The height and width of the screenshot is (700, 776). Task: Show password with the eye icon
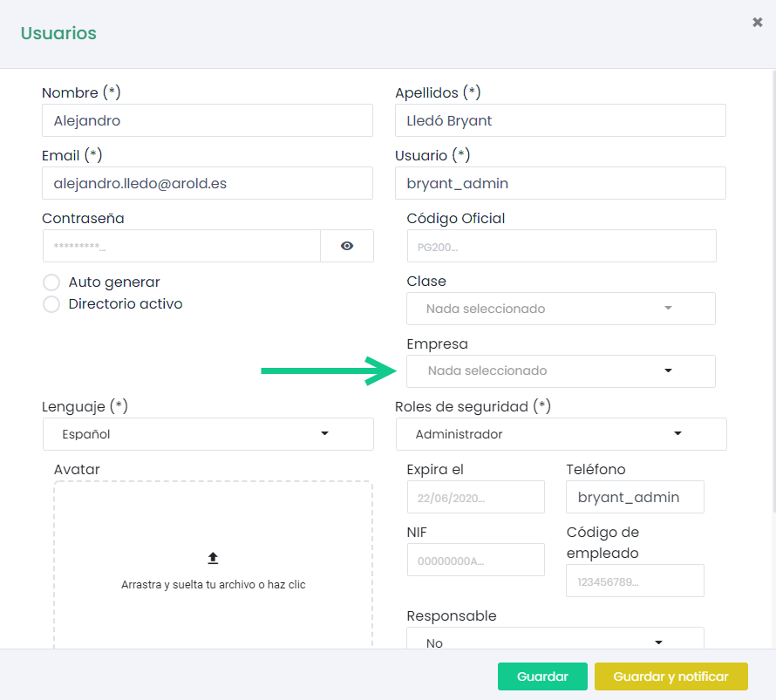[347, 246]
